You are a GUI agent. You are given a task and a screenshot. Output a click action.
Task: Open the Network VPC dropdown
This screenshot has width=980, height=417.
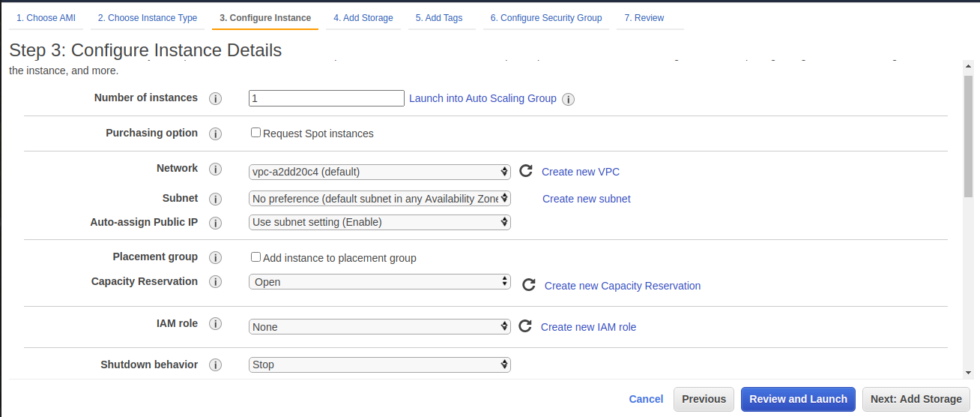[x=379, y=172]
